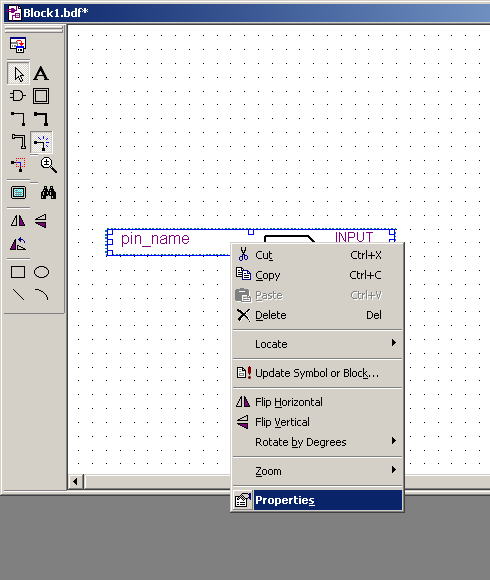Select the Text tool (A icon)
Viewport: 490px width, 580px height.
[x=41, y=74]
